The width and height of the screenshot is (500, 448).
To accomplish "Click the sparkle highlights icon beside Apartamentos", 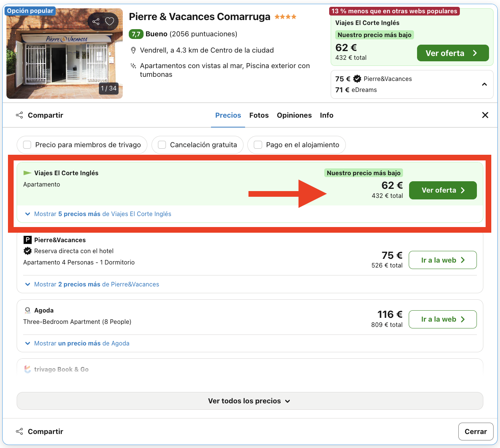I will 133,66.
